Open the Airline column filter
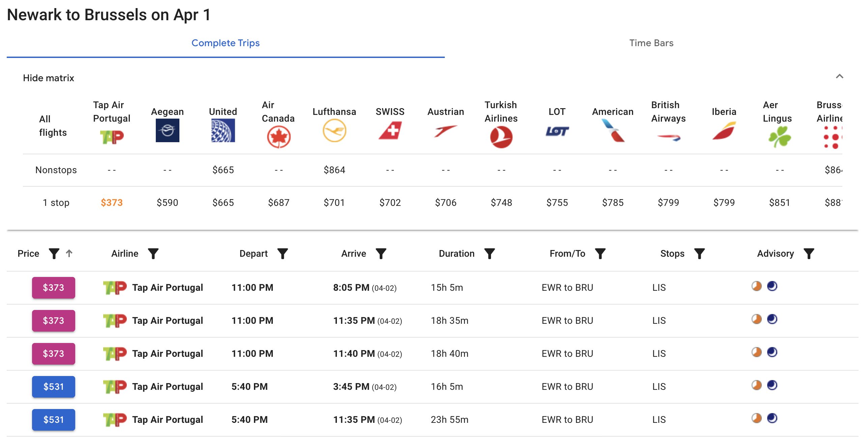868x438 pixels. click(153, 253)
